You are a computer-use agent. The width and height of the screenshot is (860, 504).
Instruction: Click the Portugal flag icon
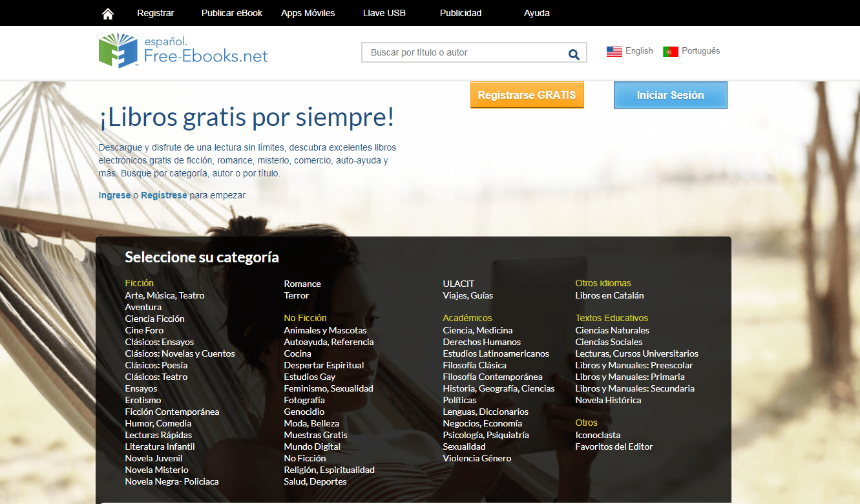670,52
